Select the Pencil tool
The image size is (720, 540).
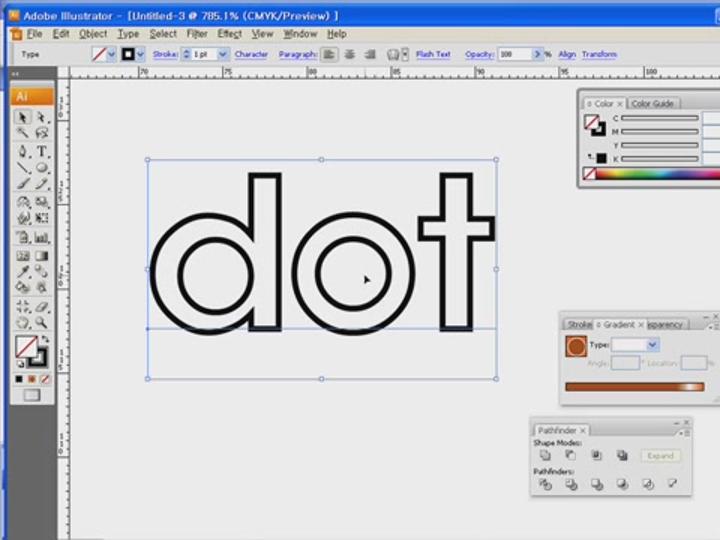[41, 184]
